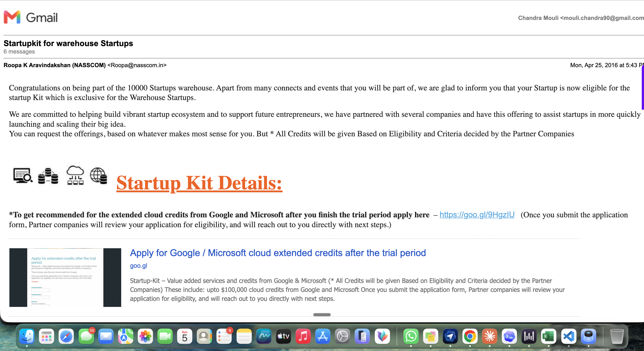644x351 pixels.
Task: Open Contacts from the Dock
Action: click(204, 336)
